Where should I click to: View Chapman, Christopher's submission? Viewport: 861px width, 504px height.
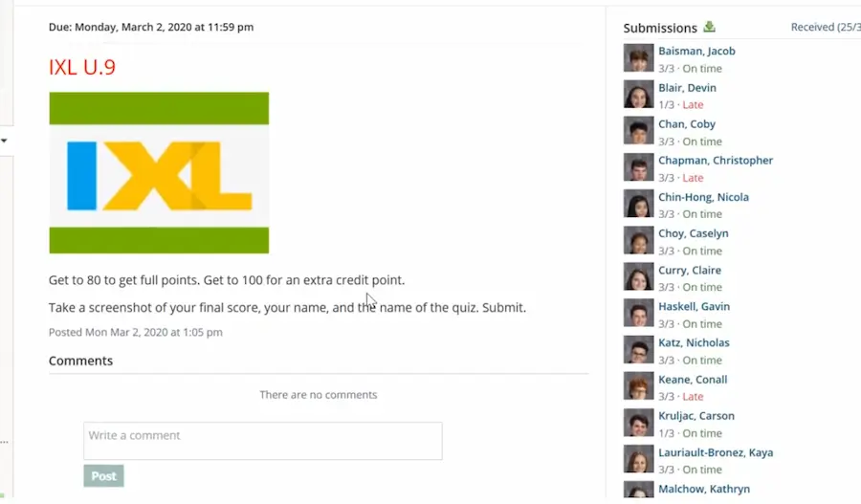pyautogui.click(x=715, y=161)
